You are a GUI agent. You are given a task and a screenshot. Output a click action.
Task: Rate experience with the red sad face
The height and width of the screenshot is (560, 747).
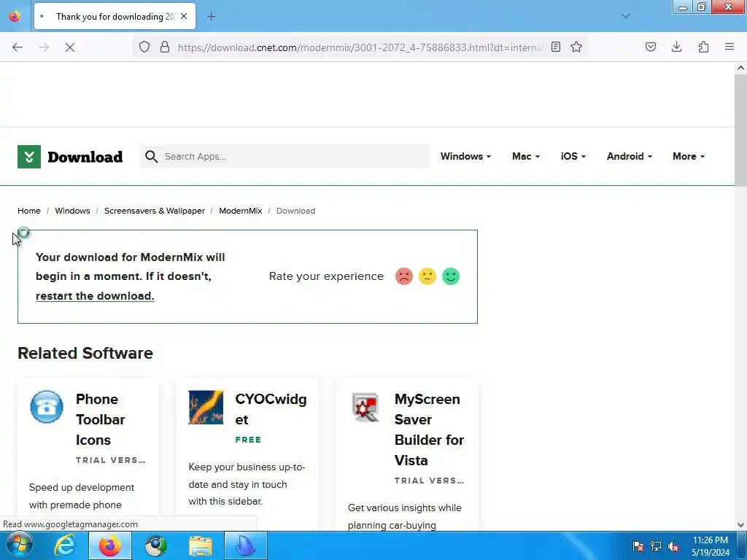[x=404, y=276]
